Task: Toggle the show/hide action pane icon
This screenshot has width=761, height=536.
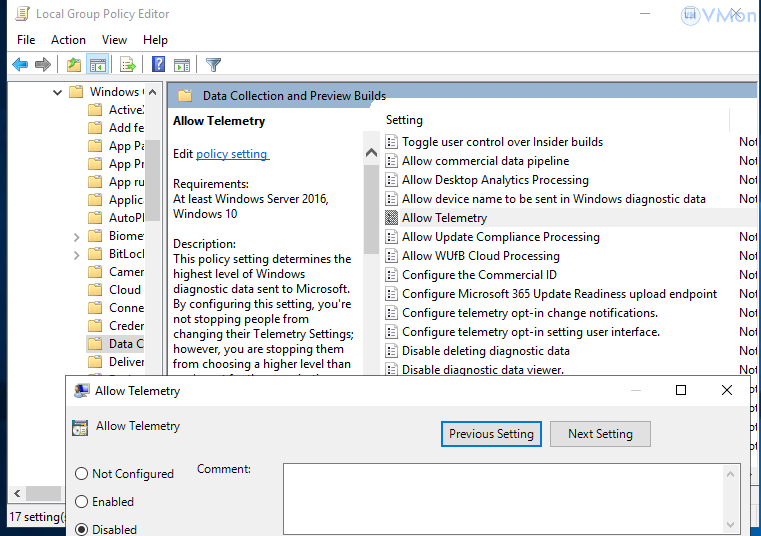Action: coord(182,65)
